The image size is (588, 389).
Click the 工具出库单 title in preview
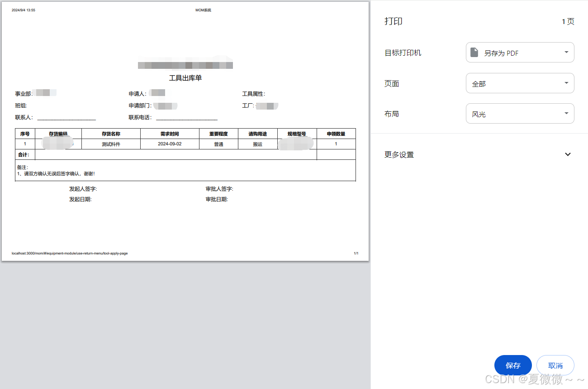[x=185, y=78]
